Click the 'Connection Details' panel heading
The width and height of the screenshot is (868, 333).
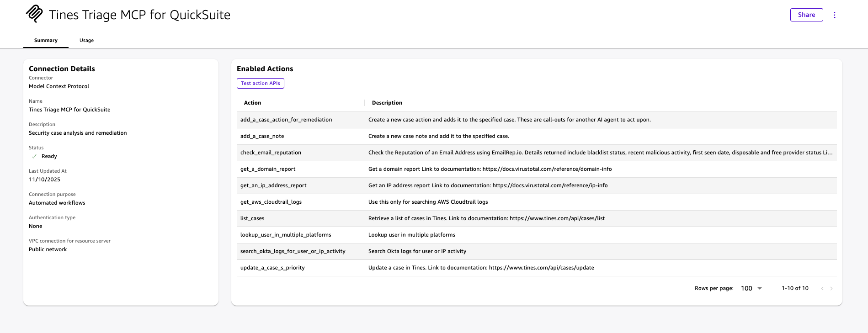click(x=62, y=69)
